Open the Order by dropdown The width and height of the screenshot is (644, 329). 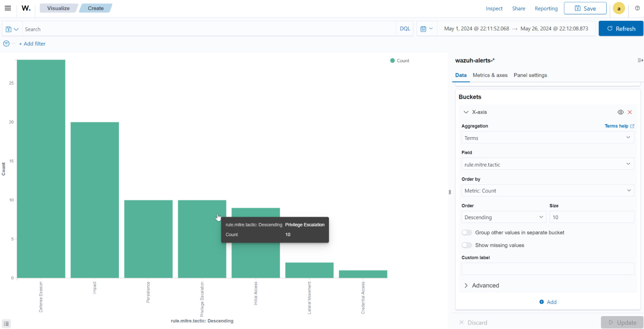pyautogui.click(x=547, y=190)
